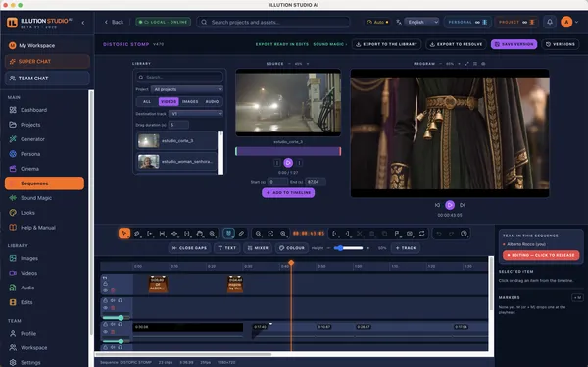588x367 pixels.
Task: Toggle V1 video track eye visibility
Action: coord(106,290)
